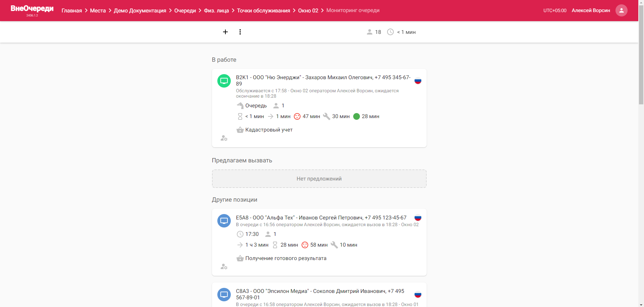The image size is (644, 307).
Task: Click person icon beside 1 in B2K1
Action: 276,106
